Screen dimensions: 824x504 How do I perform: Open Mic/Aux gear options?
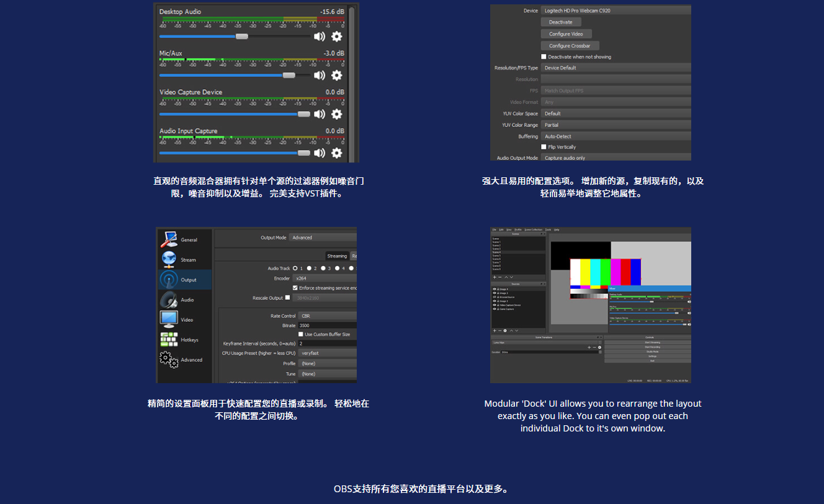(x=336, y=75)
